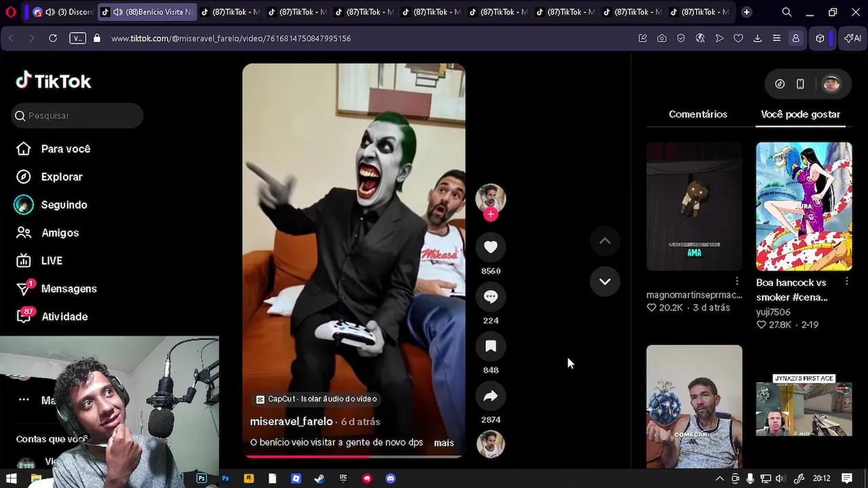Open the Opera menu logo
Viewport: 868px width, 488px height.
point(11,12)
